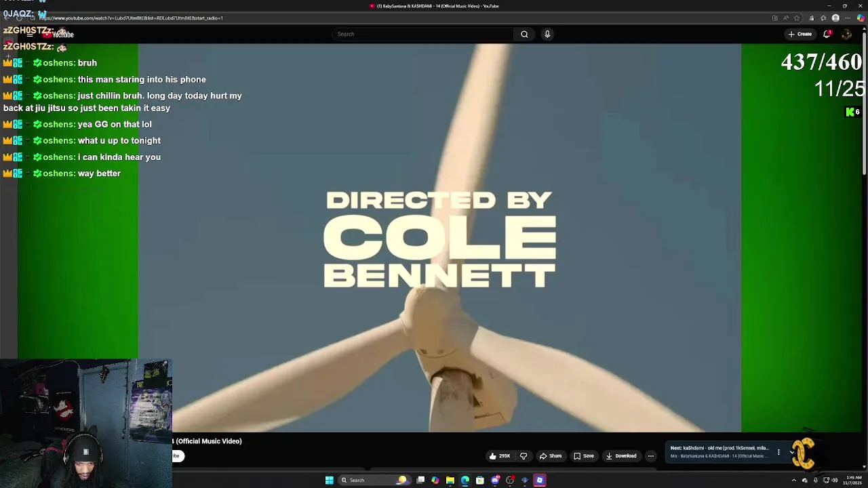The width and height of the screenshot is (868, 488).
Task: Open browser profile icon
Action: [x=835, y=18]
